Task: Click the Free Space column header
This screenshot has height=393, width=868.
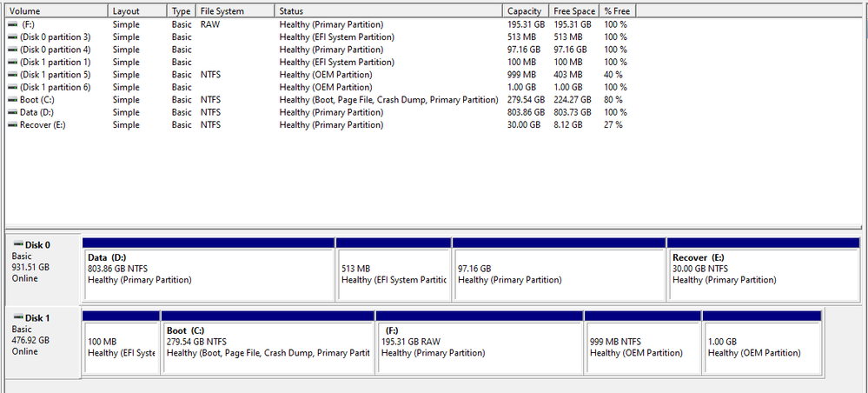Action: coord(574,11)
